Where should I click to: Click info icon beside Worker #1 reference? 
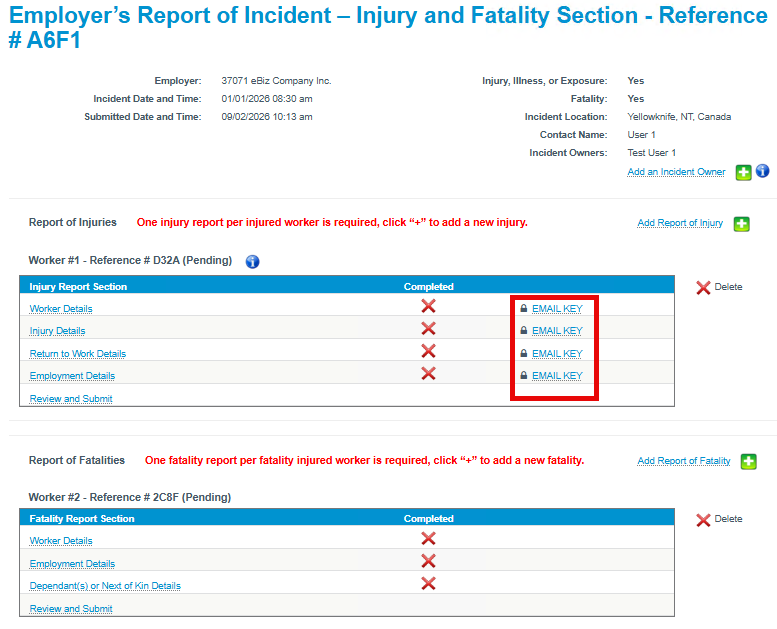coord(252,261)
